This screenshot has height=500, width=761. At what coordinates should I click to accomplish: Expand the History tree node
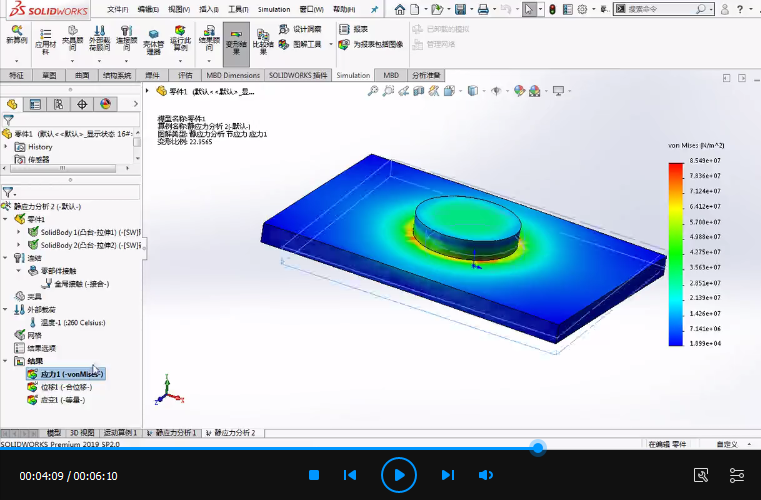tap(6, 146)
